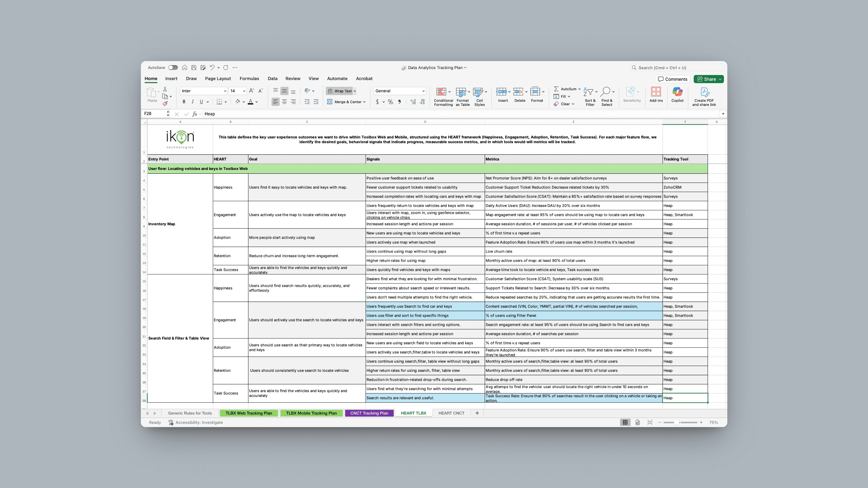868x488 pixels.
Task: Click Increase Font Size icon
Action: (251, 91)
